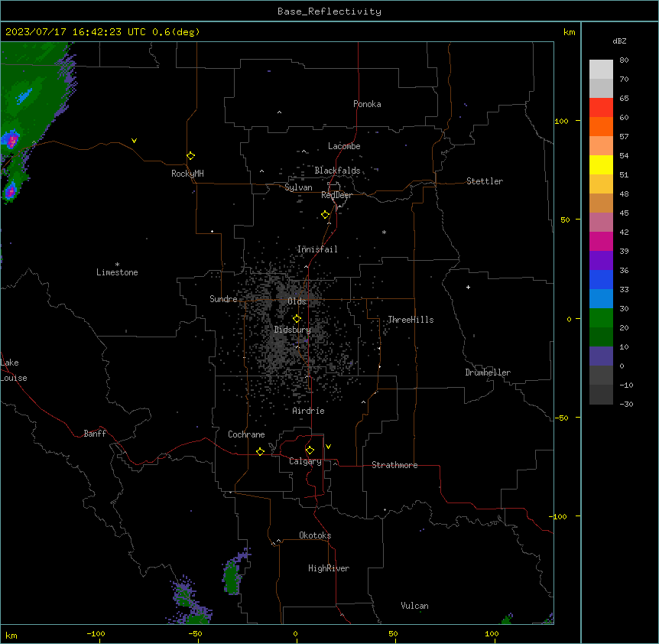Select the Stettler label
Viewport: 659px width, 644px height.
[x=485, y=181]
